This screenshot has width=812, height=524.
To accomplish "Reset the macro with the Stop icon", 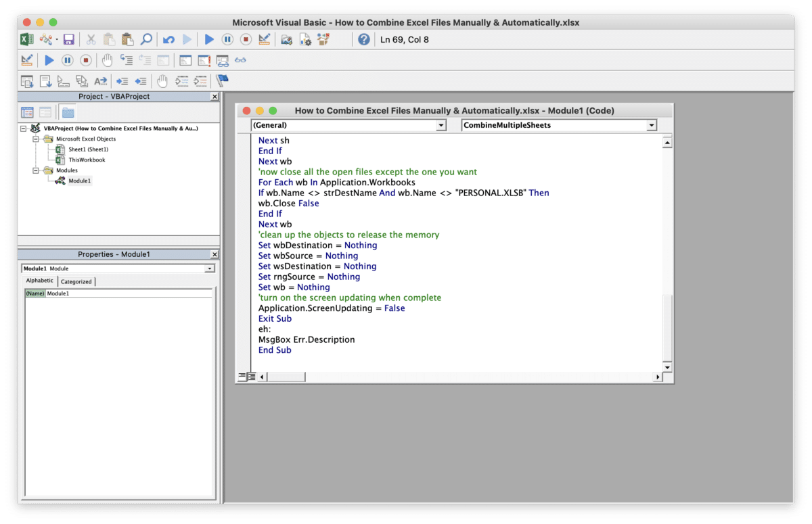I will coord(246,39).
